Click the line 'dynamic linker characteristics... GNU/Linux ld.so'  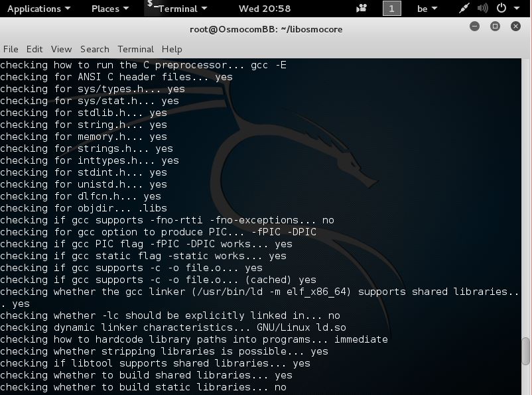coord(173,327)
